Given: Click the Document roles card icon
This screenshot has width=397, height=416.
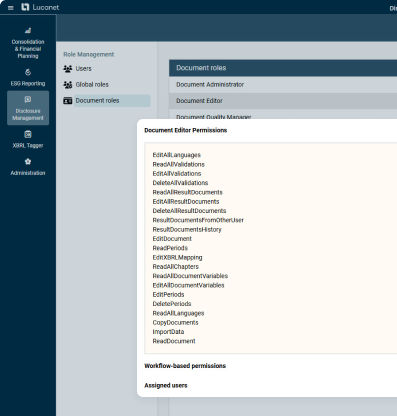Looking at the screenshot, I should [x=68, y=101].
